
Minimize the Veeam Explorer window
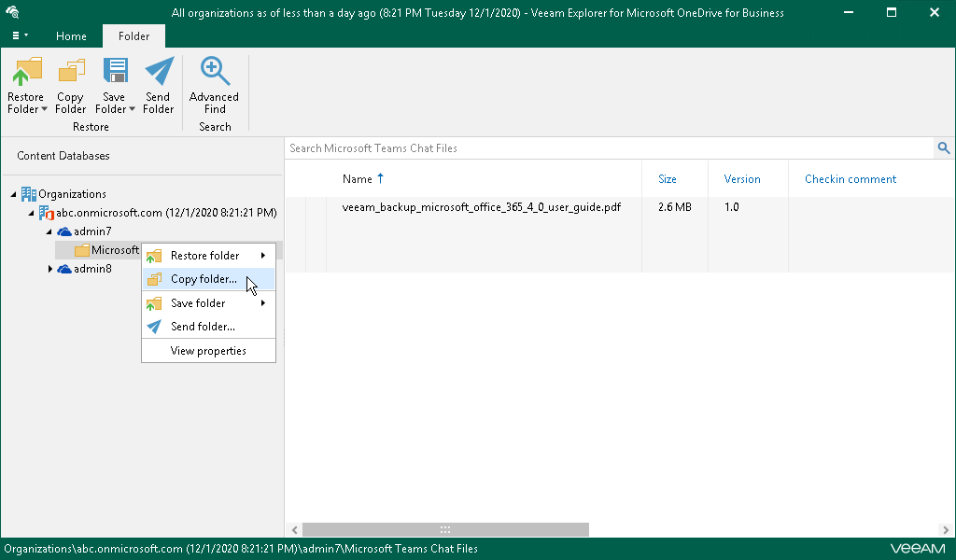(848, 12)
